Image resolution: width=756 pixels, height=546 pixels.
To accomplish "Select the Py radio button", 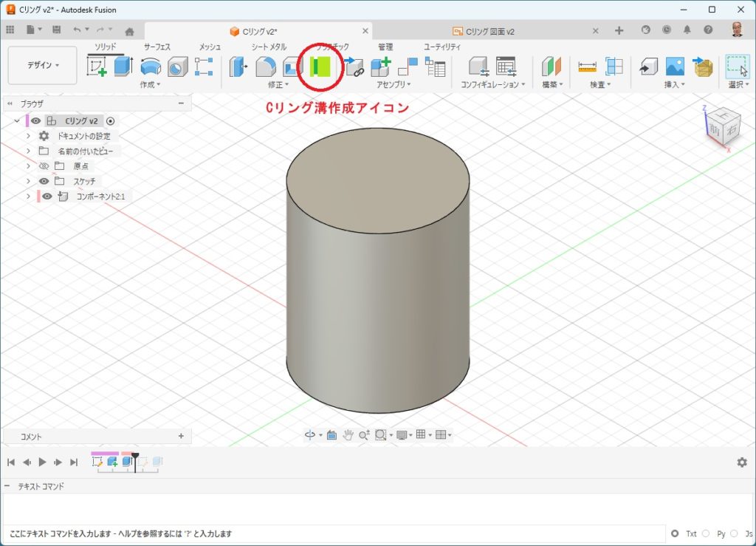I will (x=706, y=533).
